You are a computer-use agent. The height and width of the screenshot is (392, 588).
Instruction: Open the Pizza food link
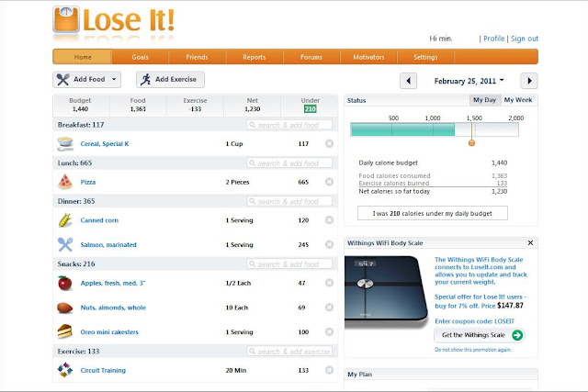point(88,182)
